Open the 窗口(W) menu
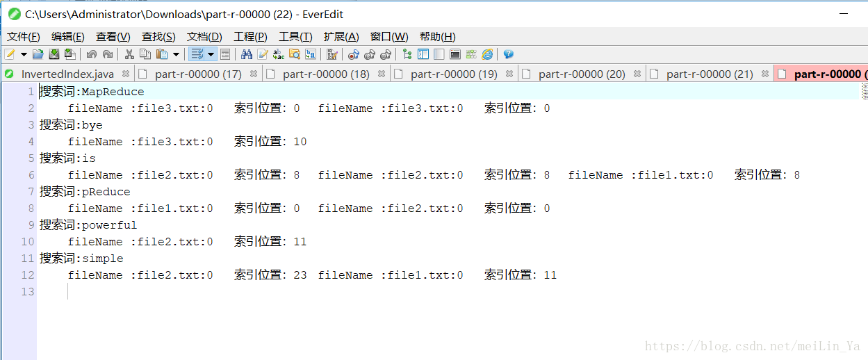 [389, 36]
